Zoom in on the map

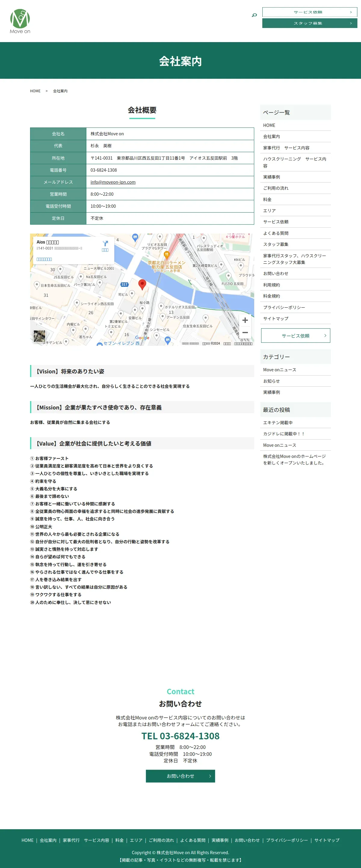[x=245, y=320]
